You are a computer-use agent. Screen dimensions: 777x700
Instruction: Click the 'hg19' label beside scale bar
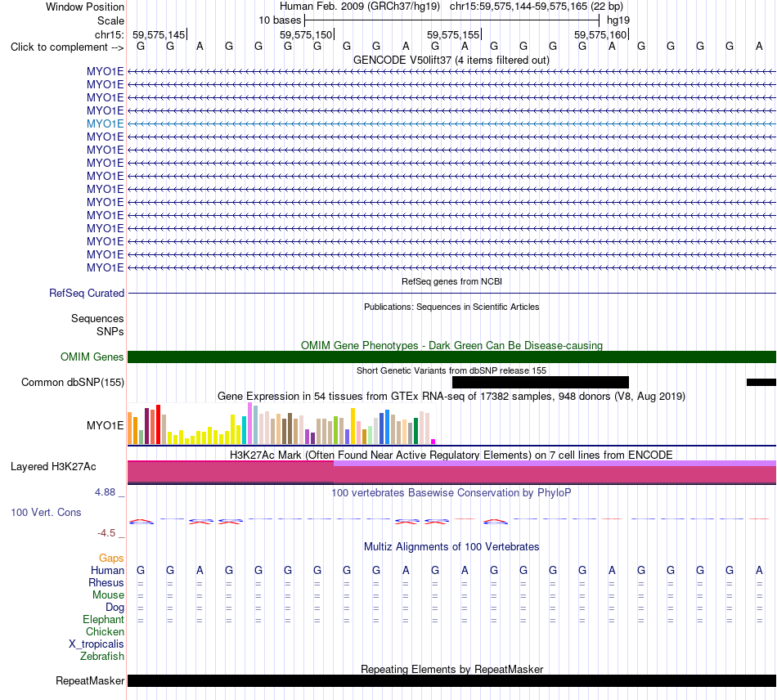(x=618, y=20)
